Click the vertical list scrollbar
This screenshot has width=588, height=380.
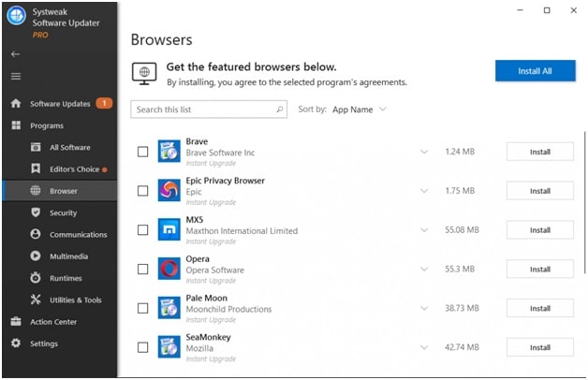click(x=584, y=202)
